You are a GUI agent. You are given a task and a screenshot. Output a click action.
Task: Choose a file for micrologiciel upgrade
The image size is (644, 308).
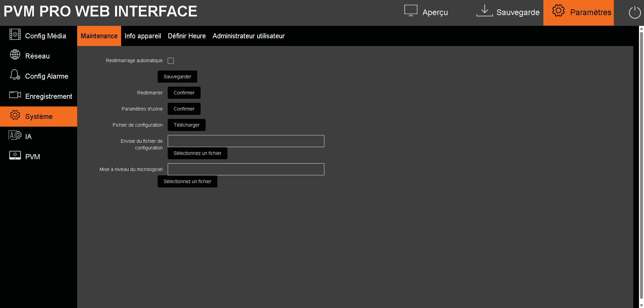[x=187, y=181]
